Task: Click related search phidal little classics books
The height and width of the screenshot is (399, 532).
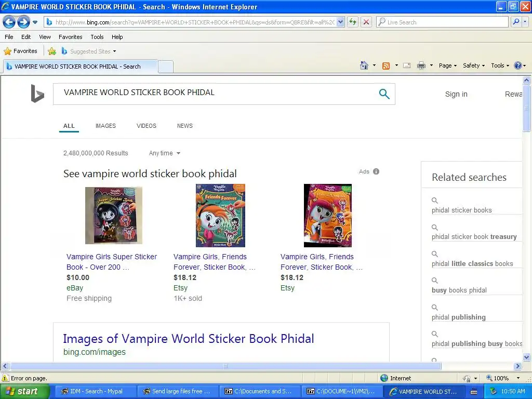Action: point(472,263)
